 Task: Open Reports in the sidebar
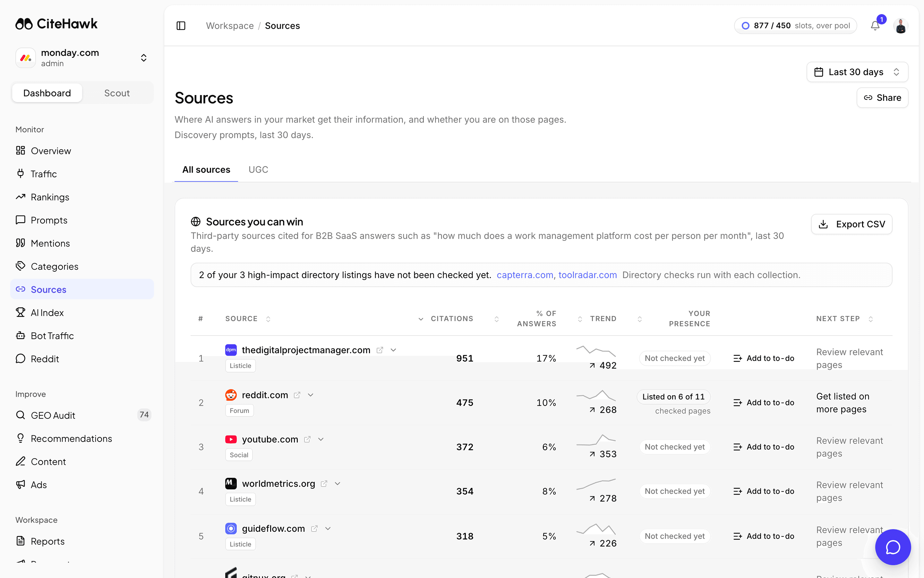[82, 541]
